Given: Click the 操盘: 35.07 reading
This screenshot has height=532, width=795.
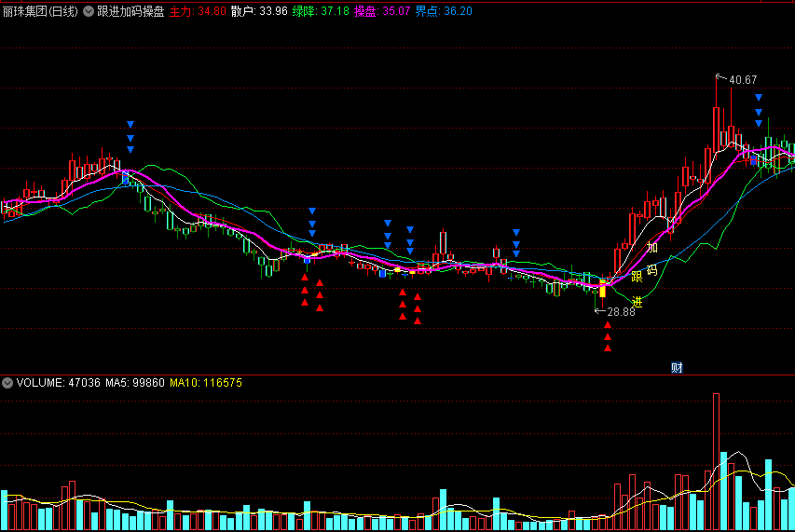Looking at the screenshot, I should 382,11.
